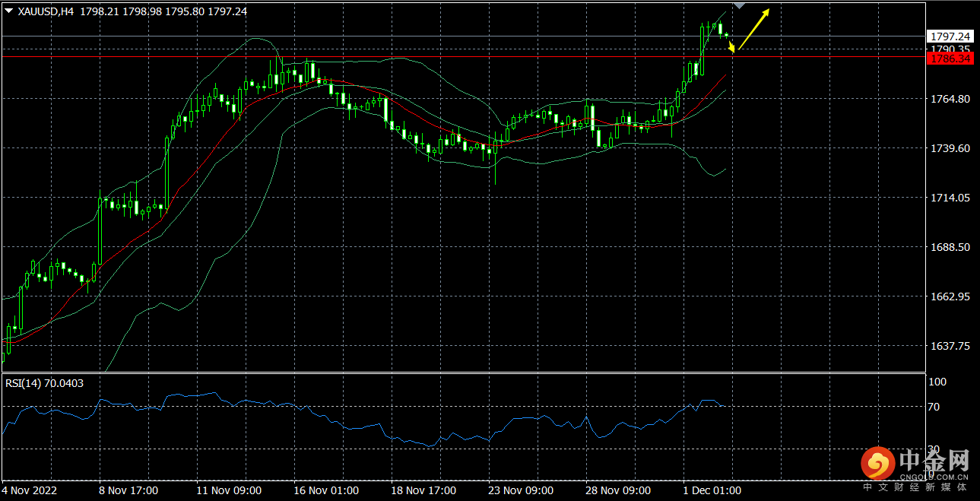Click the XAUUSD,H4 symbol title text
The image size is (980, 501).
45,11
